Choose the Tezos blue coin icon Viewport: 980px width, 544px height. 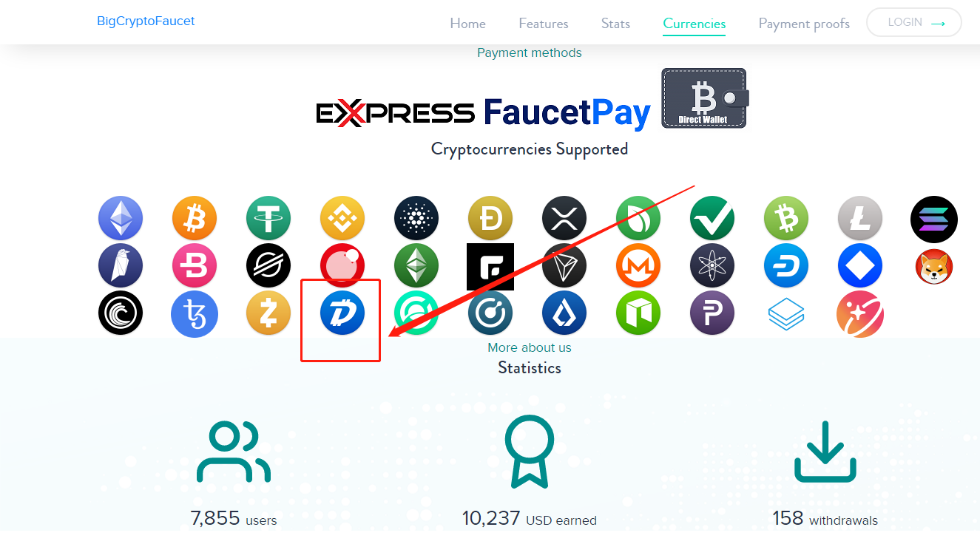click(x=195, y=314)
